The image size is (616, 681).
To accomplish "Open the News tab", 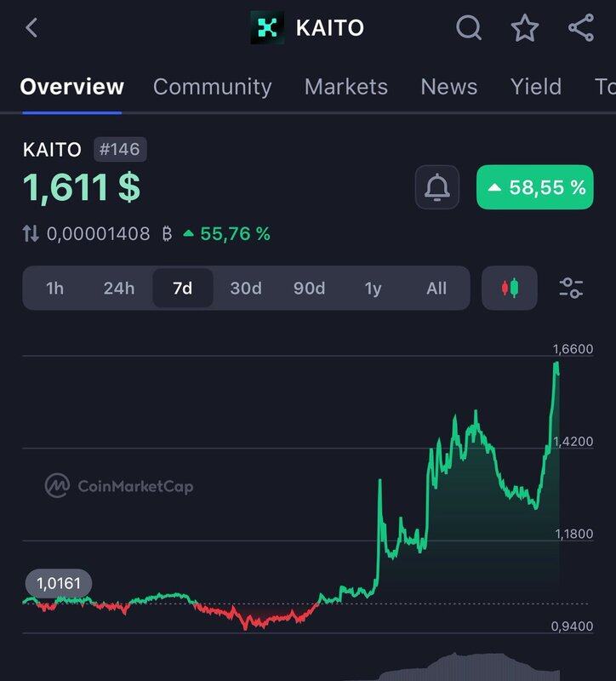I will (x=449, y=87).
